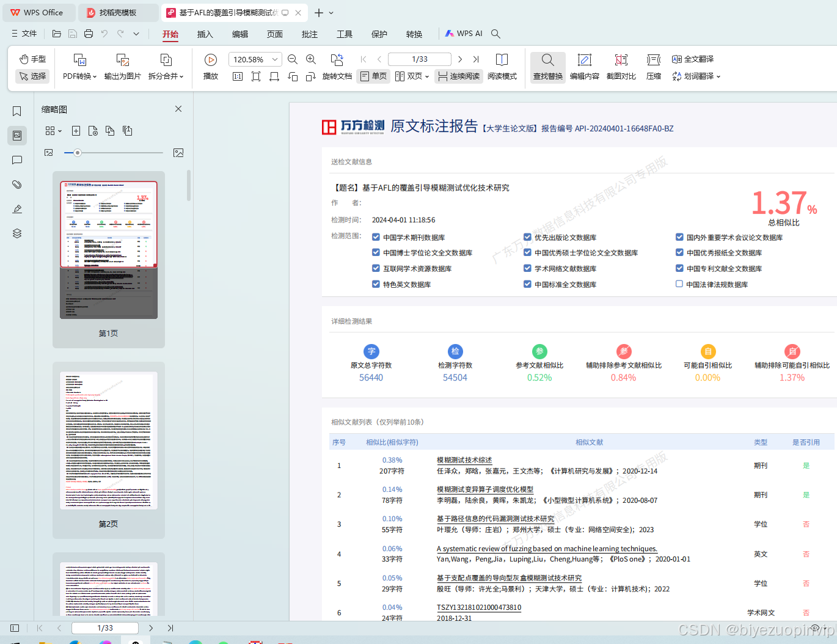The width and height of the screenshot is (837, 644).
Task: Click the WPS AI button
Action: coord(464,34)
